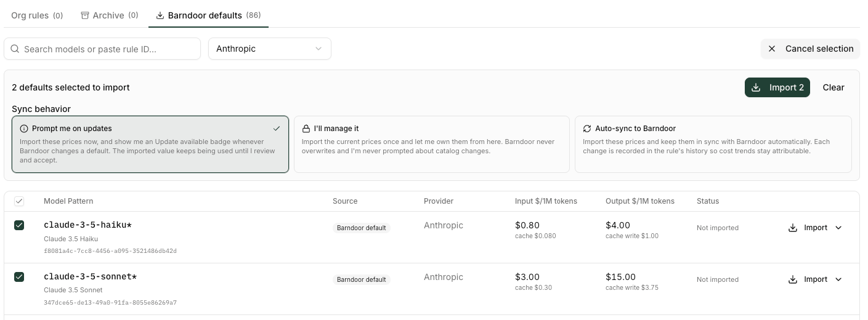Select Auto-sync to Barndoor option
Screen dimensions: 868x320
pyautogui.click(x=713, y=144)
